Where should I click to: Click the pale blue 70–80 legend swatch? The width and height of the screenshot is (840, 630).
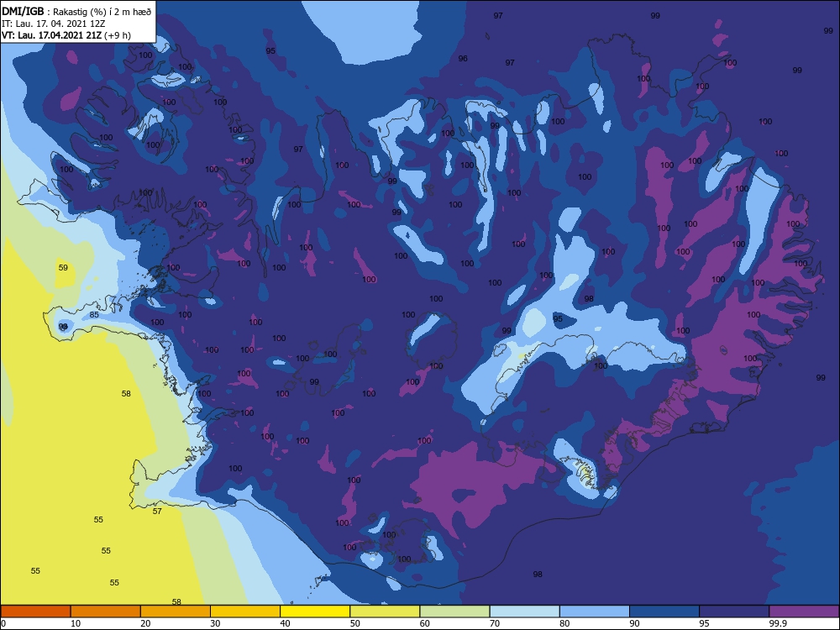coord(524,612)
